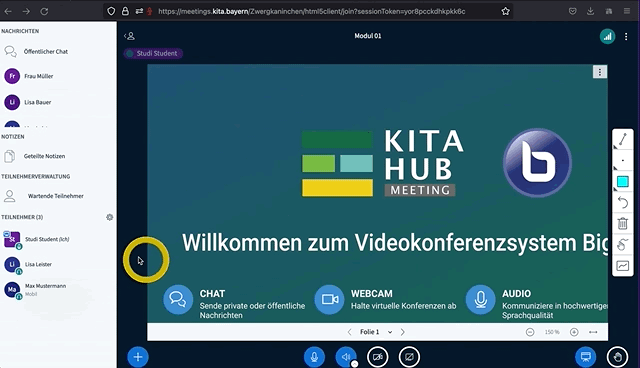Open browser downloads panel
Screen dimensions: 640x368
[590, 11]
